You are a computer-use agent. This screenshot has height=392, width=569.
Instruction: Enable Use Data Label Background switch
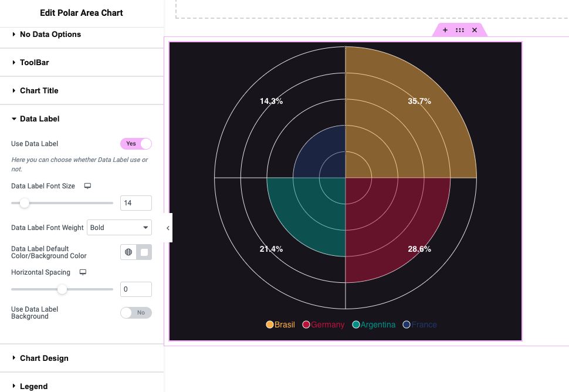136,313
